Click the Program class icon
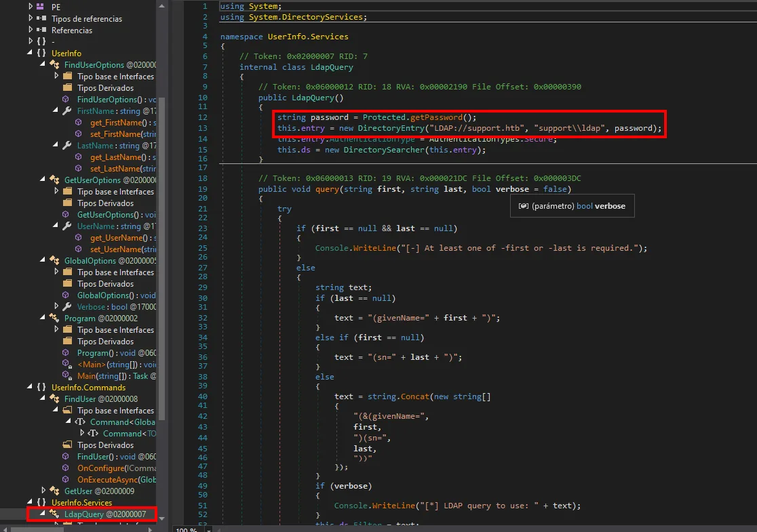 tap(54, 319)
